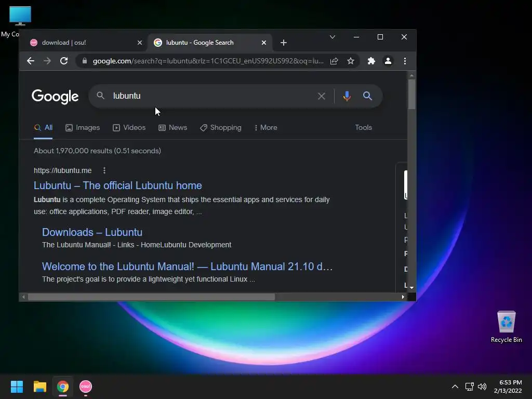This screenshot has height=399, width=532.
Task: Open the volume speaker tray icon
Action: (x=482, y=387)
